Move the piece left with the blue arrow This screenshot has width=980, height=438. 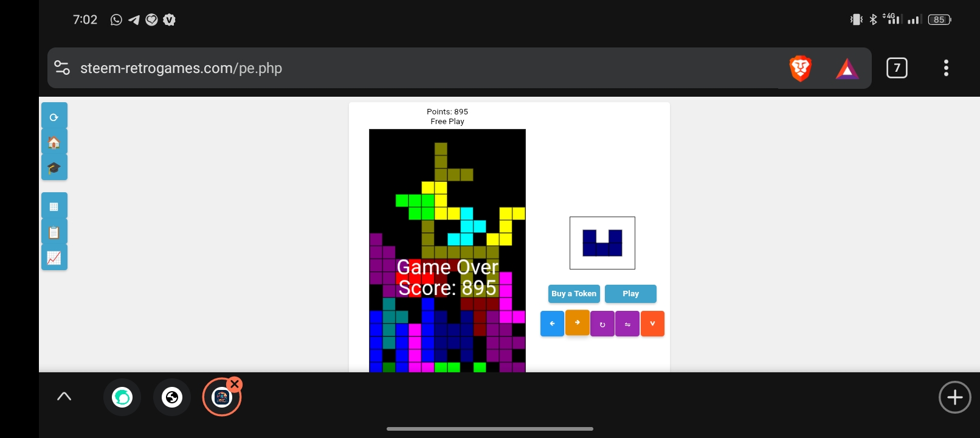pyautogui.click(x=552, y=324)
